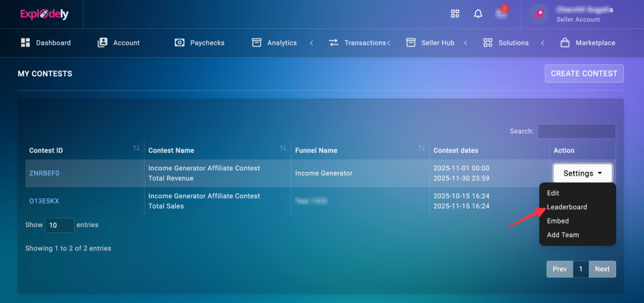Expand the Transactions menu chevron
644x303 pixels.
tap(388, 43)
